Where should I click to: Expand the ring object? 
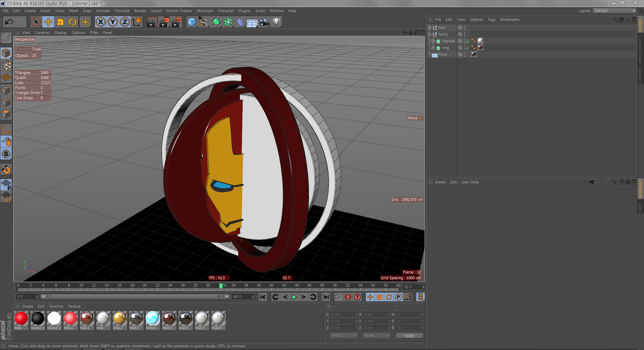coord(433,48)
